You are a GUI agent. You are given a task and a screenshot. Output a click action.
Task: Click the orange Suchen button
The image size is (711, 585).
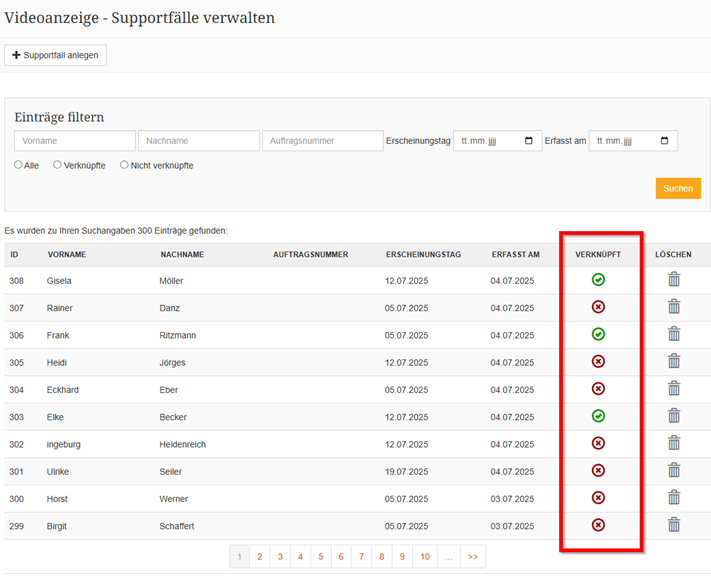coord(678,188)
